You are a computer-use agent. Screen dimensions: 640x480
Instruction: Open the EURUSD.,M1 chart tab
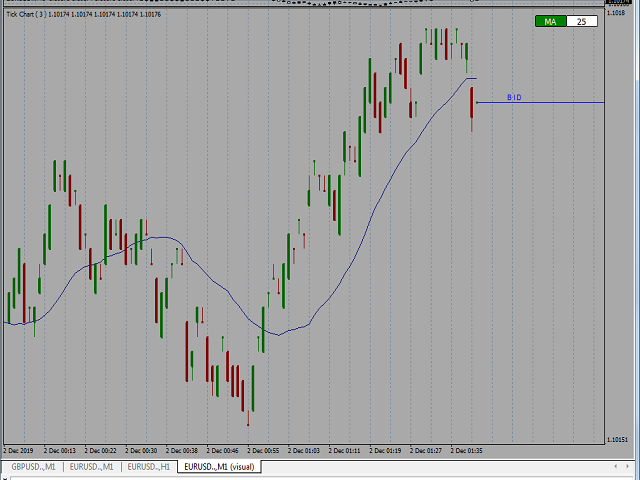coord(91,467)
